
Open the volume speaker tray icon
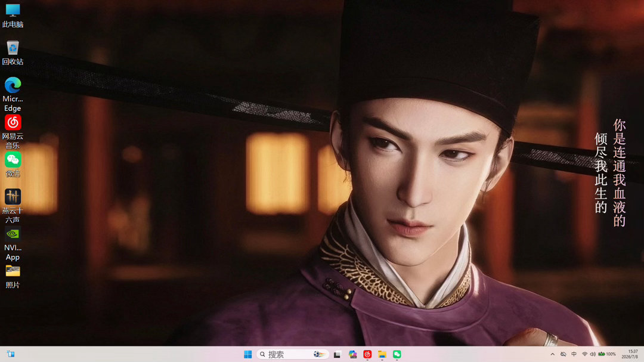point(592,354)
